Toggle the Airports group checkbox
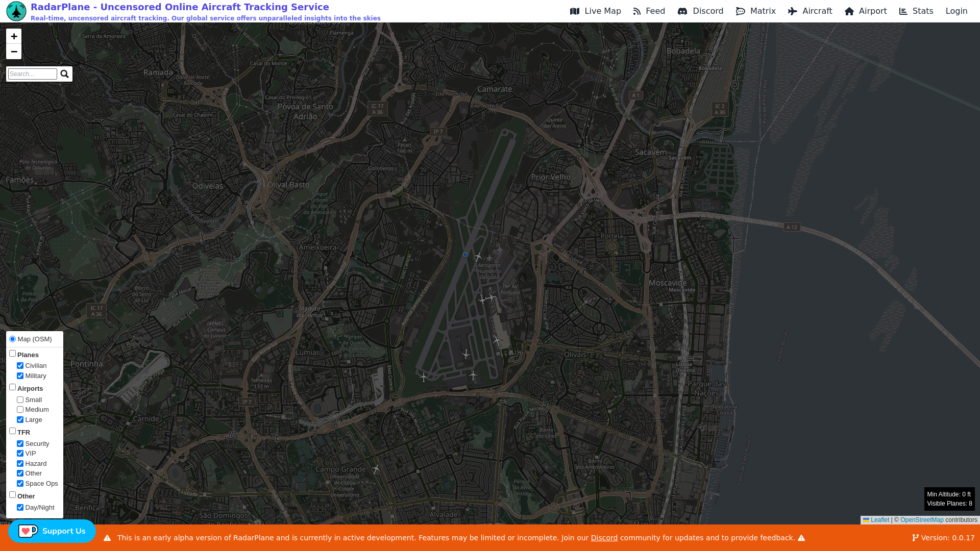This screenshot has width=980, height=551. [x=13, y=387]
